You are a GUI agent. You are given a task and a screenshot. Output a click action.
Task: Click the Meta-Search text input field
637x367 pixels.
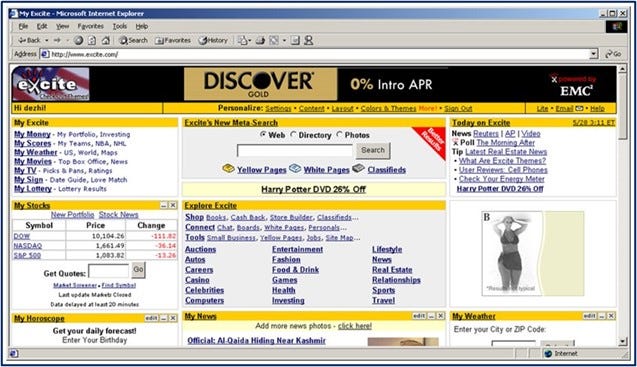(x=295, y=150)
